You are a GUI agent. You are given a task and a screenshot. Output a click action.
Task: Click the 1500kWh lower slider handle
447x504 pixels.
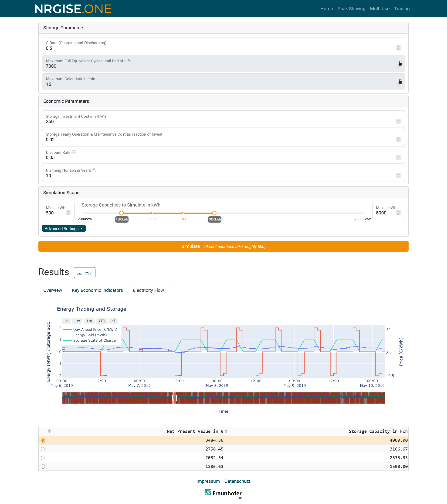click(x=122, y=213)
